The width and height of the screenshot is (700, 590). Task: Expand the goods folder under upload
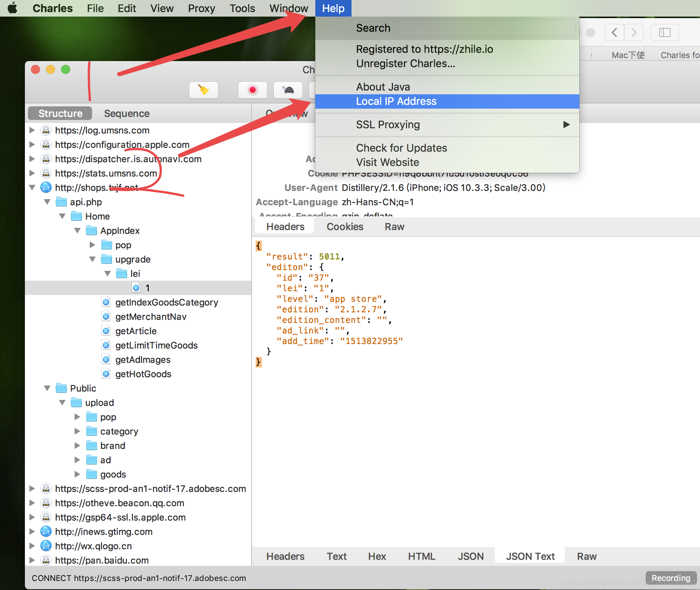point(77,474)
